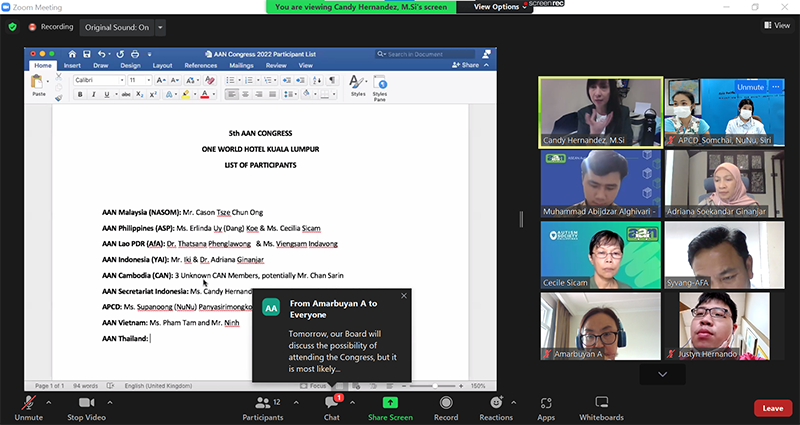Stop Video in Zoom toolbar

[86, 409]
